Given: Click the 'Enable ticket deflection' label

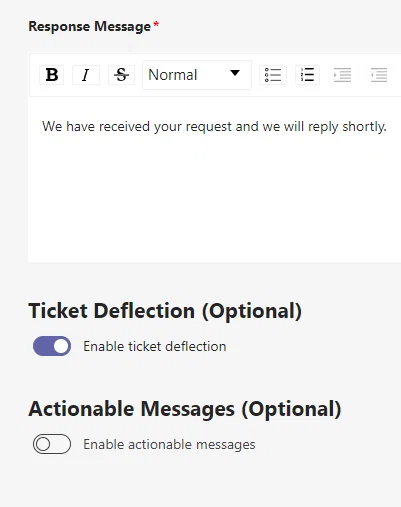Looking at the screenshot, I should pos(155,346).
